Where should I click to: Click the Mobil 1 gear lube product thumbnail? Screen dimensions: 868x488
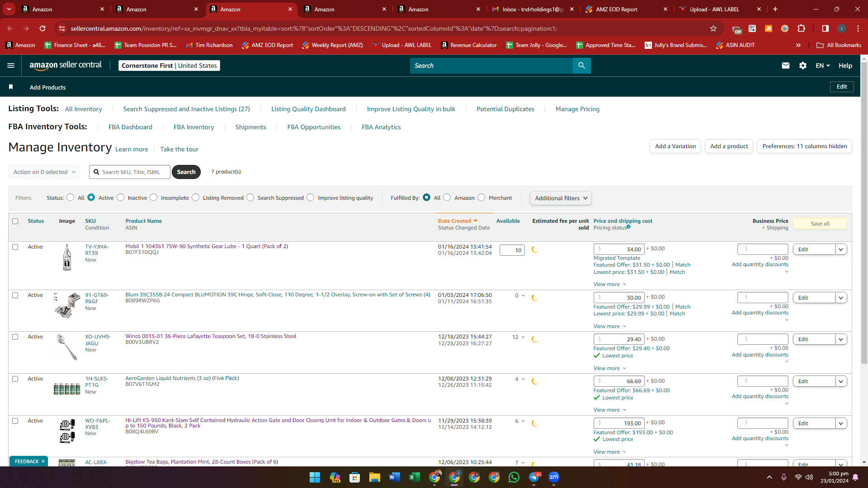point(67,257)
